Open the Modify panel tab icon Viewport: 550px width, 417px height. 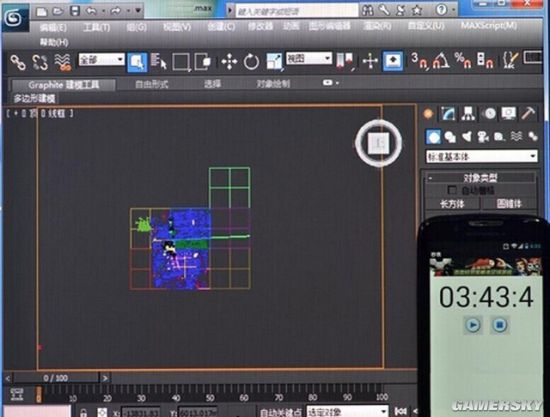[x=448, y=113]
